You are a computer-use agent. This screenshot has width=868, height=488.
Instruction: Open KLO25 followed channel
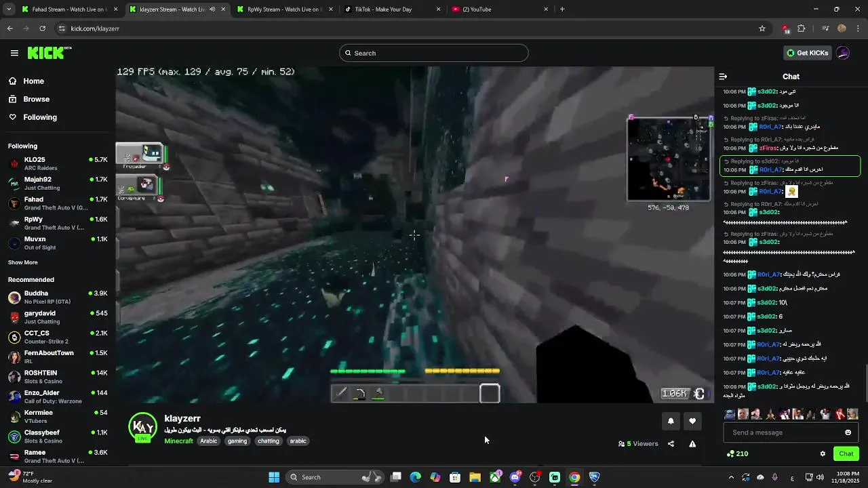(58, 163)
